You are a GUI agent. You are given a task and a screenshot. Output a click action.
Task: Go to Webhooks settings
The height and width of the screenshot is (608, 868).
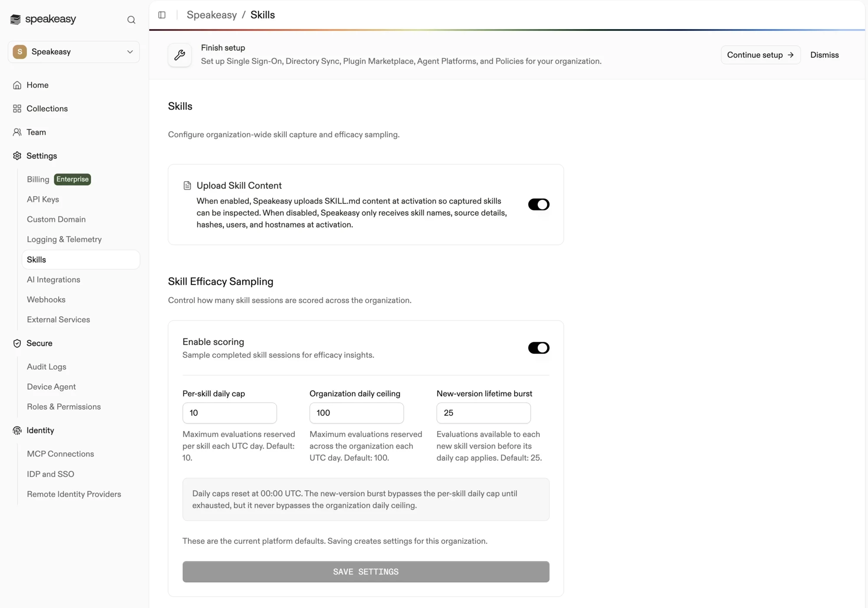pyautogui.click(x=46, y=300)
